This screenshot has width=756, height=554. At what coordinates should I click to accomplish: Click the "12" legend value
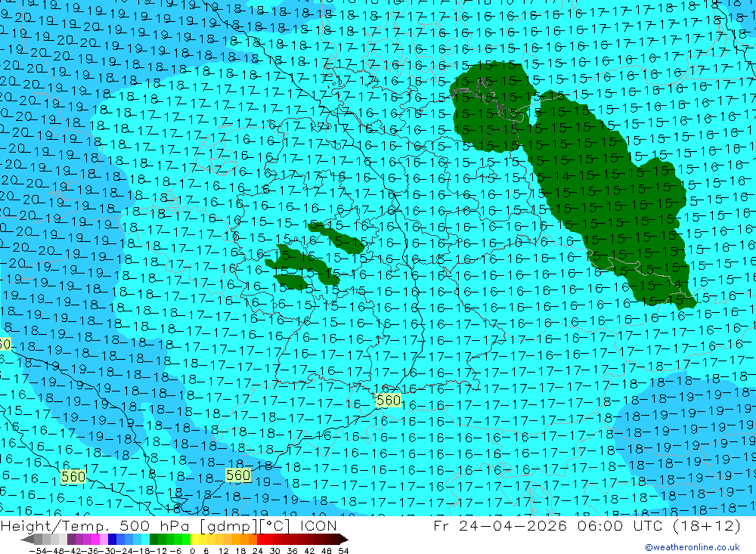pos(224,551)
